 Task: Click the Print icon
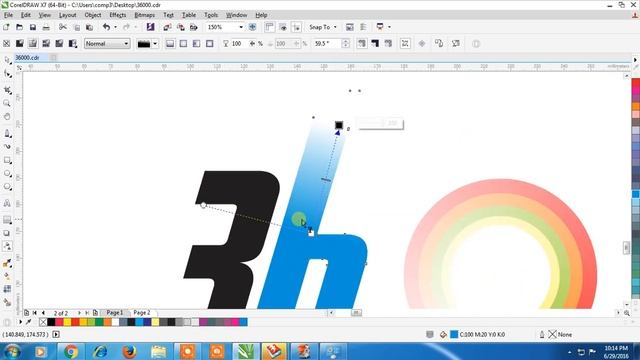(46, 27)
